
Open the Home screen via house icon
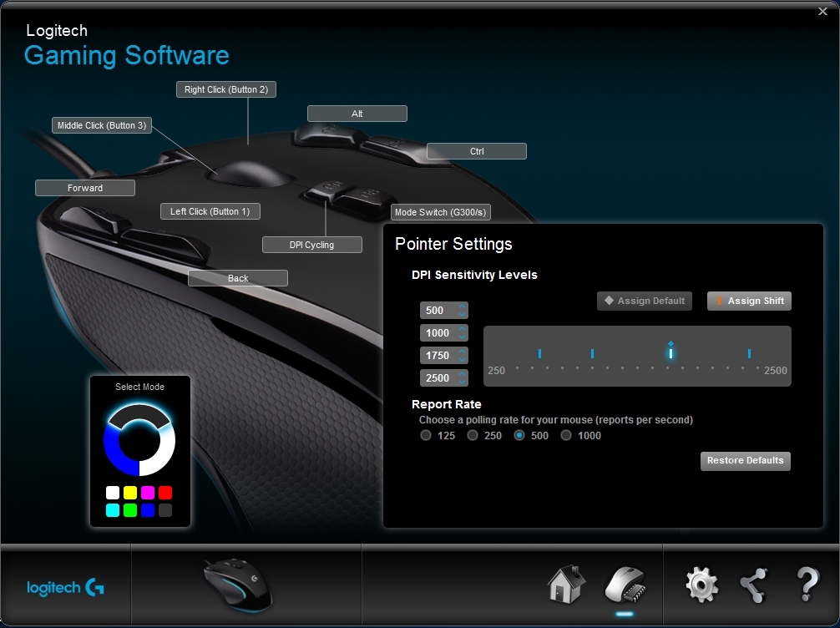tap(566, 584)
